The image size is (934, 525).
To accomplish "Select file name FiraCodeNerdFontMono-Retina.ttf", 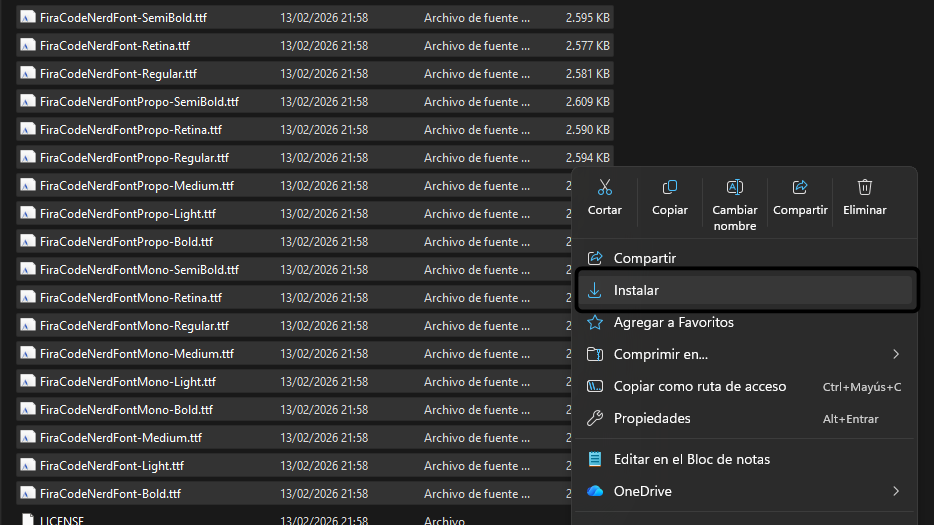I will pos(131,298).
